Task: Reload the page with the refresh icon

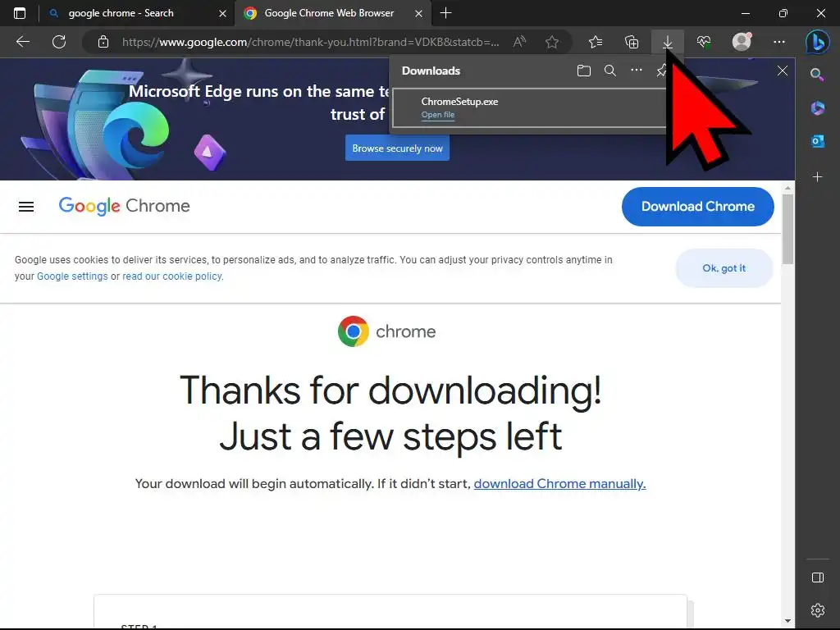Action: click(x=59, y=42)
